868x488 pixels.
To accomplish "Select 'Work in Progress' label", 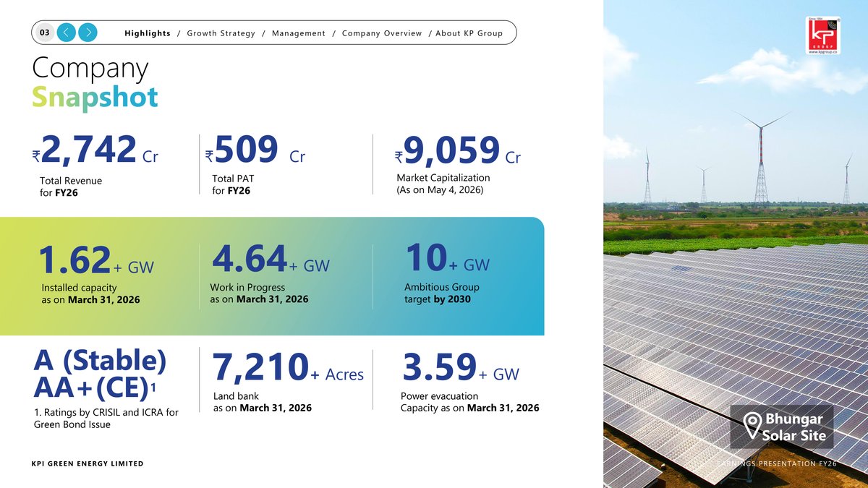I will (247, 287).
